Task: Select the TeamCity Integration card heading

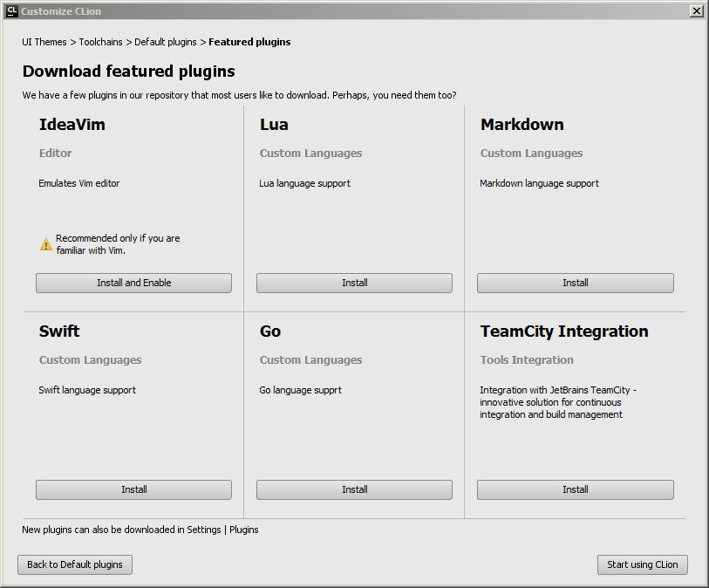Action: [563, 332]
